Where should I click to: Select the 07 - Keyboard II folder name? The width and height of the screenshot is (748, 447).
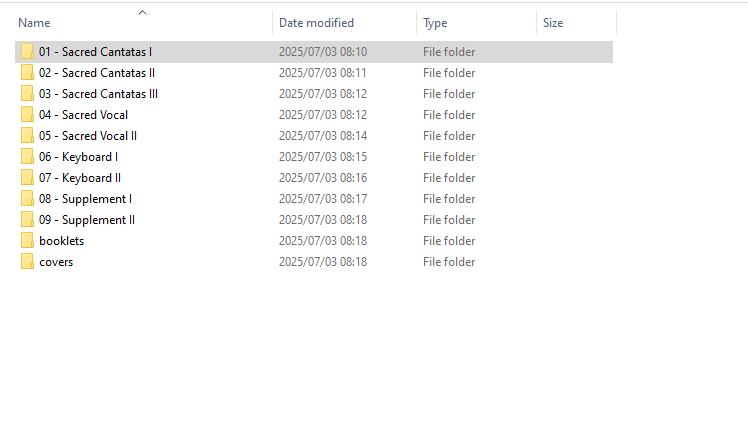tap(80, 178)
